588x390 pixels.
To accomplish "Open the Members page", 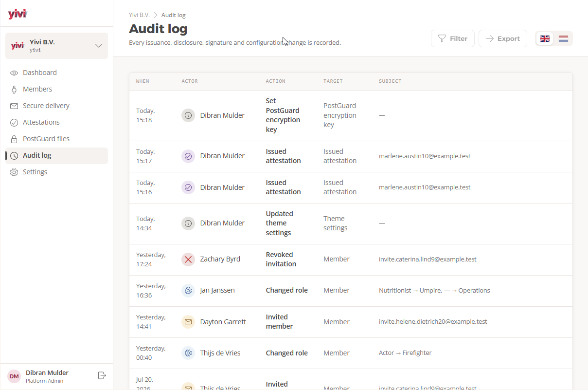I will pos(56,89).
